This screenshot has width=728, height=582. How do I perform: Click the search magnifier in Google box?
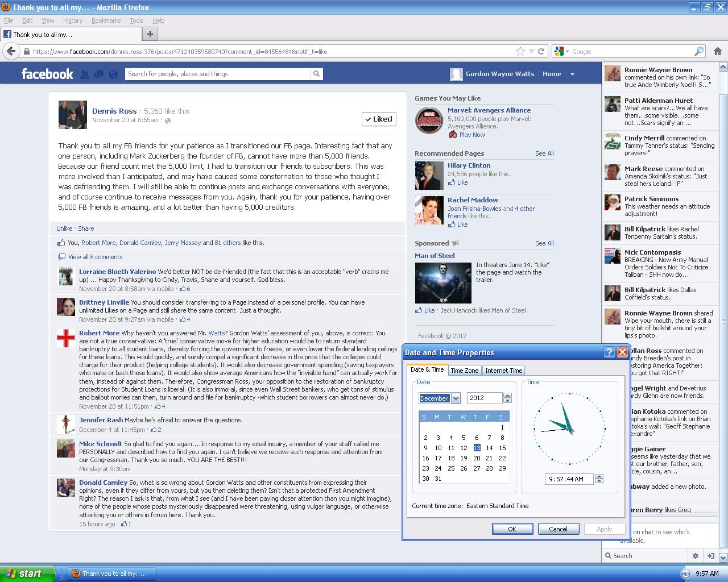point(699,51)
